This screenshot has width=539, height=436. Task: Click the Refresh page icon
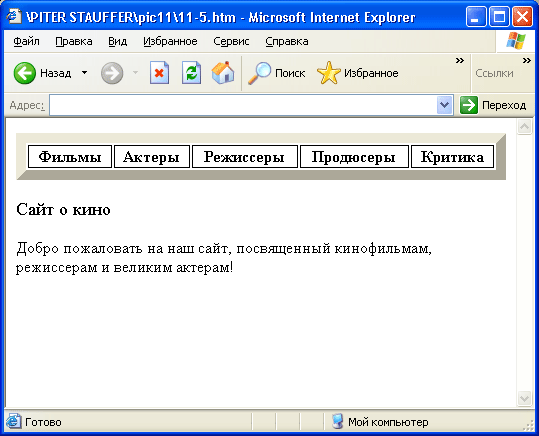point(191,73)
